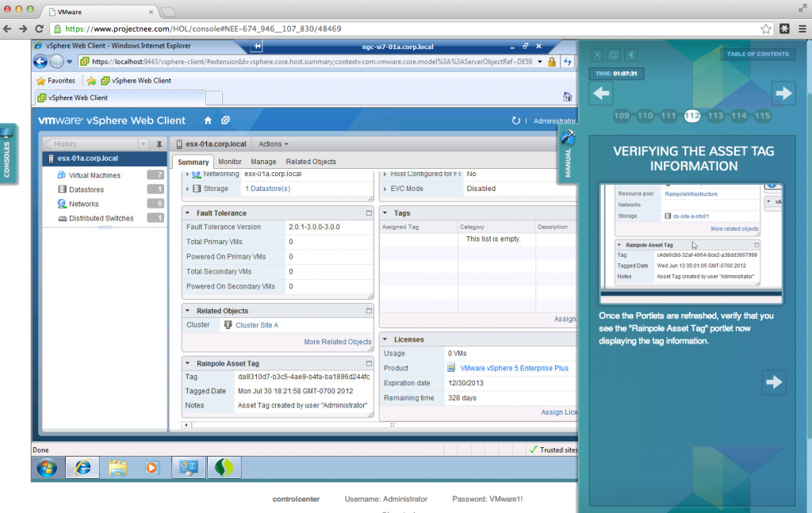
Task: Click TABLE OF CONTENTS button
Action: [757, 54]
